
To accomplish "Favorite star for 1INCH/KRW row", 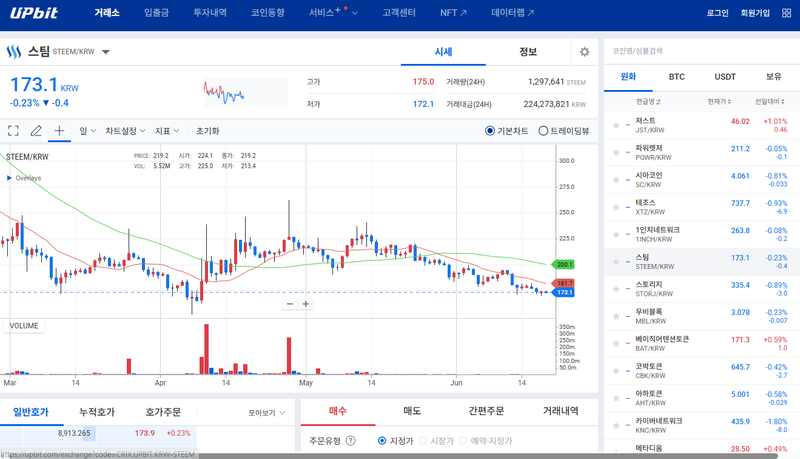I will [x=616, y=235].
